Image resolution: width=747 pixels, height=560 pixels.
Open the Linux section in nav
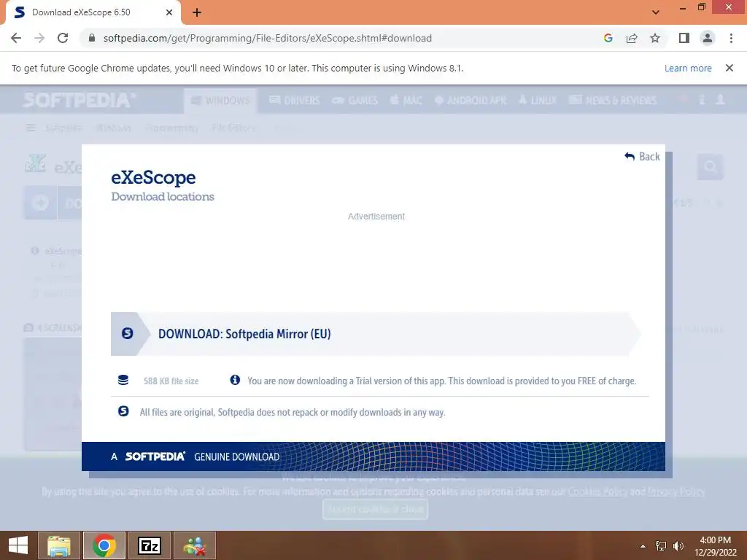538,101
